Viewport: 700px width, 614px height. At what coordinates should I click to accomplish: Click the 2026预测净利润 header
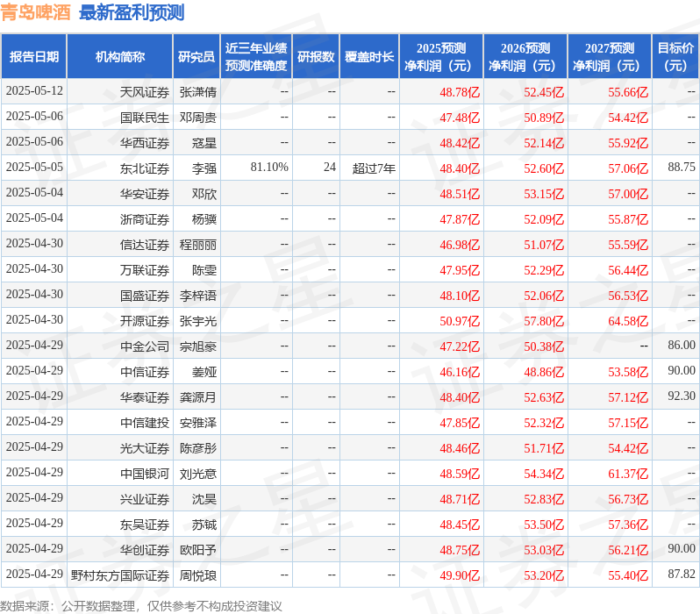(525, 57)
